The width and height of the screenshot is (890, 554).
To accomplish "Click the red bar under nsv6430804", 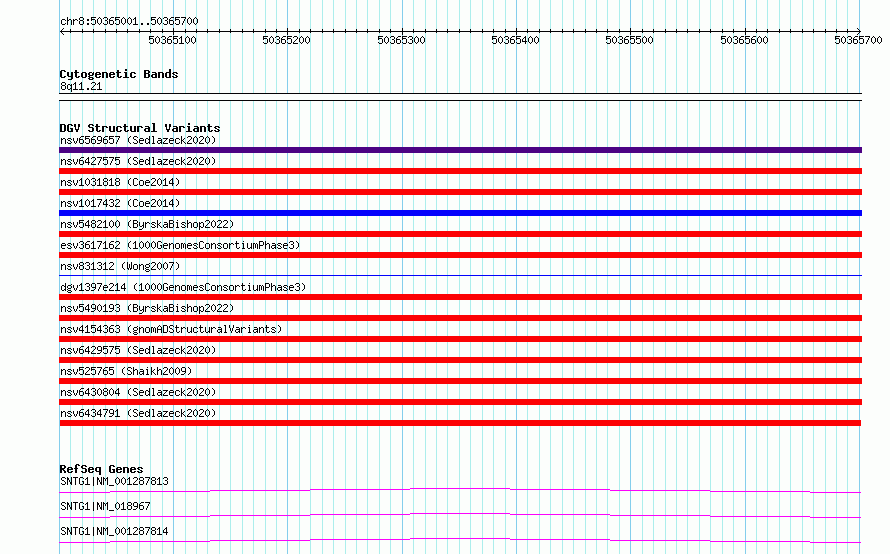I will click(460, 402).
